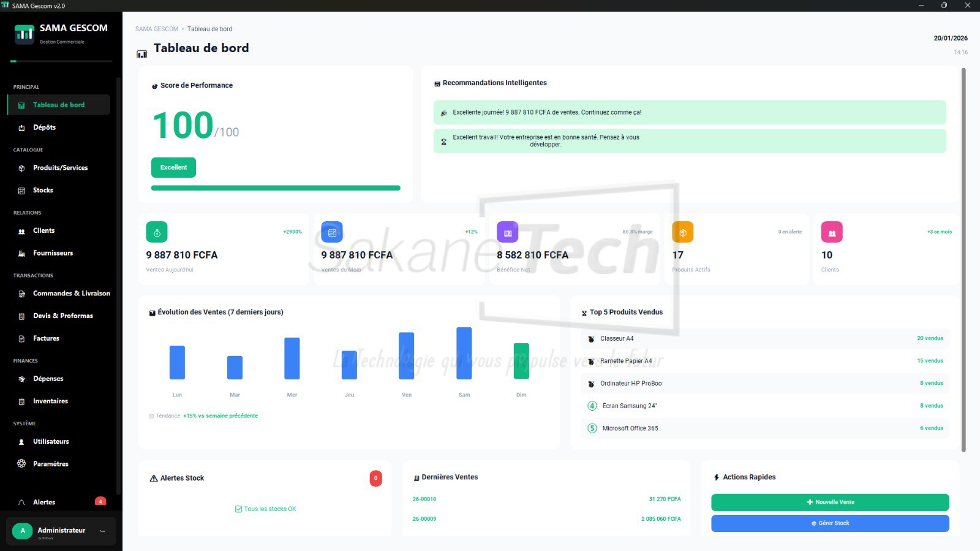Click the '20 vendus' count

tap(930, 338)
